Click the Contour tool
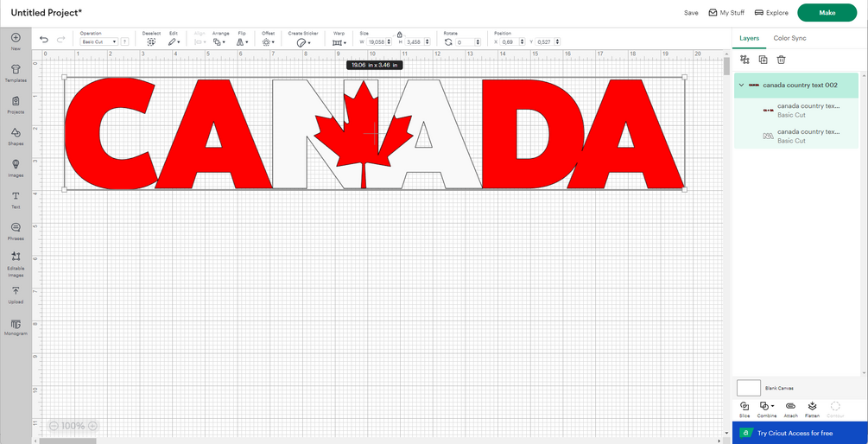 (835, 409)
